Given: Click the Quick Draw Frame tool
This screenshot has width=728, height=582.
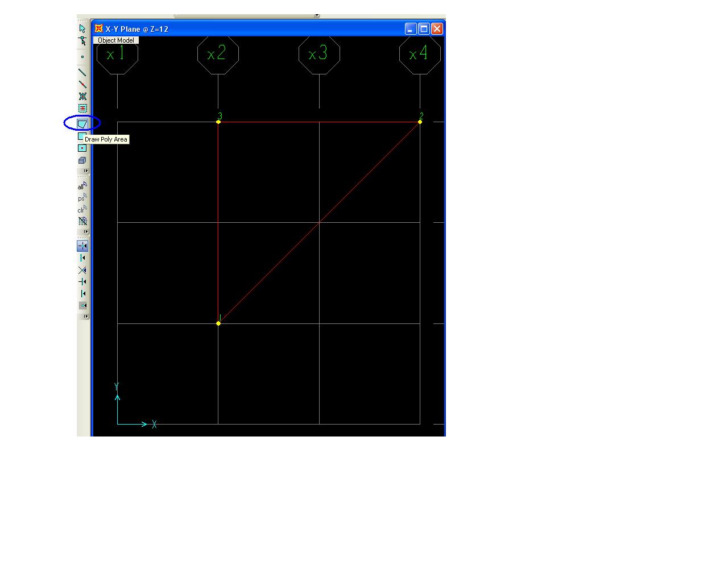Looking at the screenshot, I should coord(82,84).
